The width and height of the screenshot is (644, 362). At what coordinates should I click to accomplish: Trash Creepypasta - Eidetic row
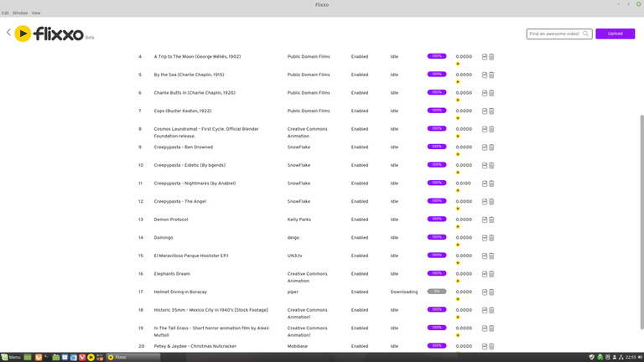491,165
